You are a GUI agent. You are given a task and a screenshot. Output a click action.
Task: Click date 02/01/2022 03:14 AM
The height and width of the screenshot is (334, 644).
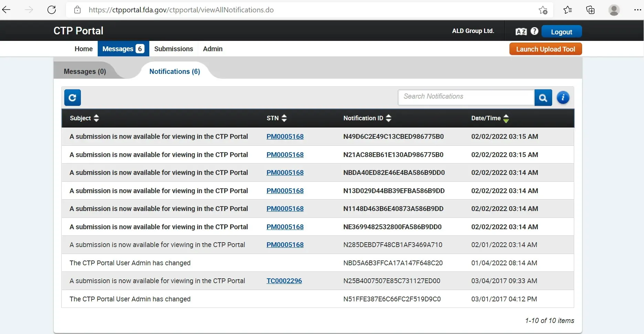point(504,245)
